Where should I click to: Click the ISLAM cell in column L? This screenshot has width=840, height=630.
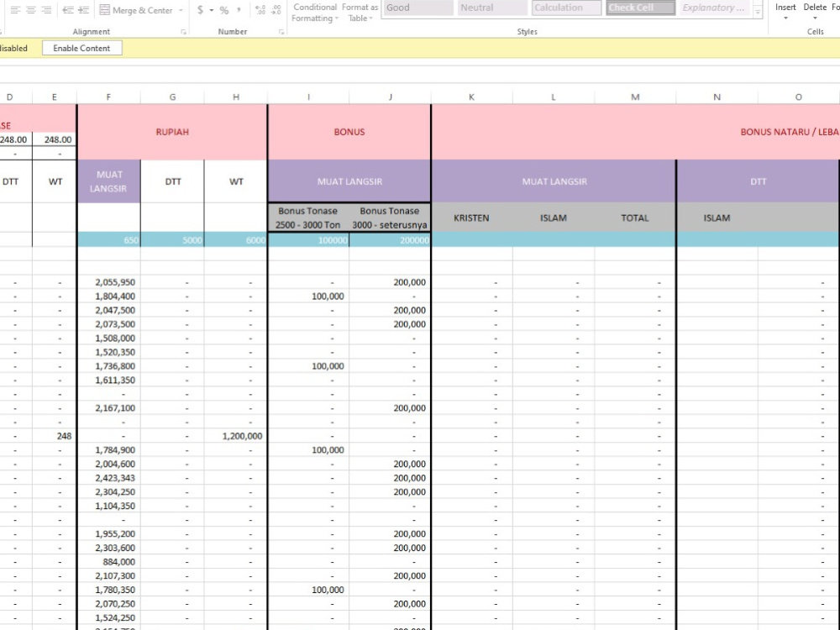click(x=554, y=218)
